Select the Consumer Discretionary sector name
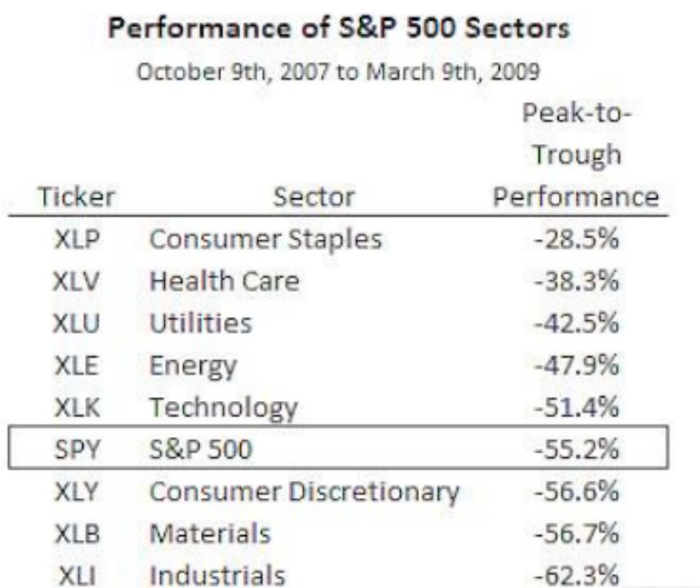 tap(304, 492)
